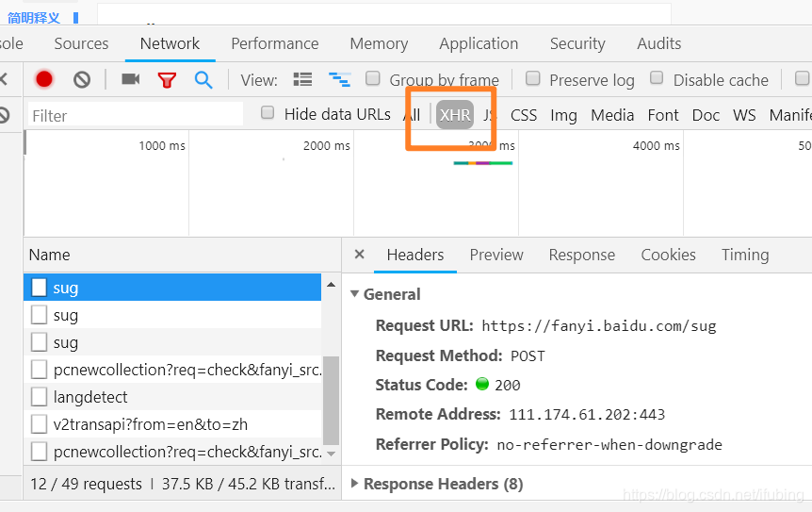Check Disable cache option
Viewport: 812px width, 512px height.
tap(657, 77)
